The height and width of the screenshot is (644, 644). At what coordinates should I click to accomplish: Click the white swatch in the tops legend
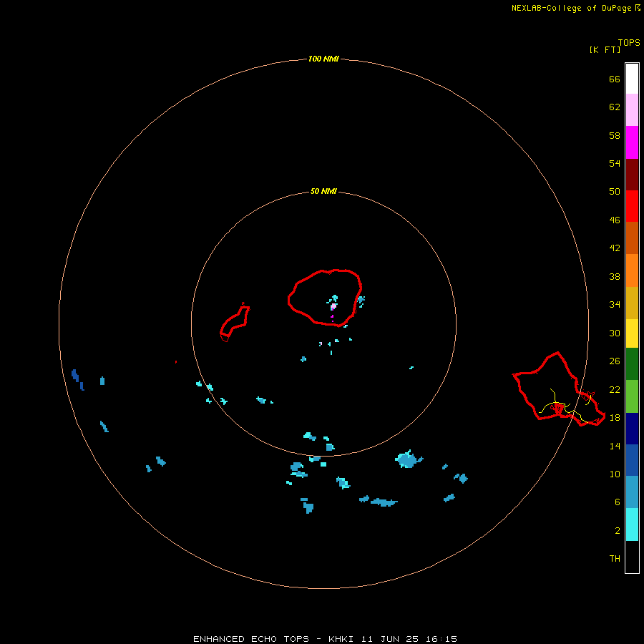pos(632,79)
